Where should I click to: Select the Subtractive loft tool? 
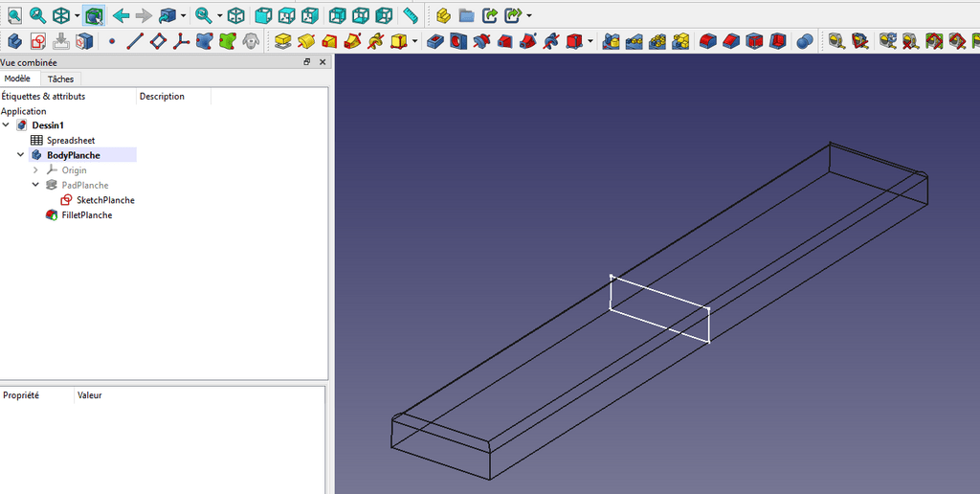tap(504, 41)
